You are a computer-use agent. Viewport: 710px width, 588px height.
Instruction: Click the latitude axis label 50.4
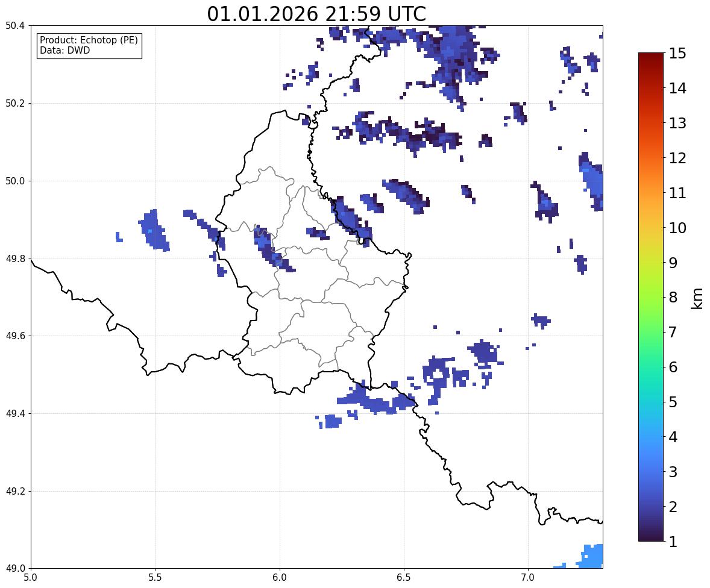click(16, 26)
